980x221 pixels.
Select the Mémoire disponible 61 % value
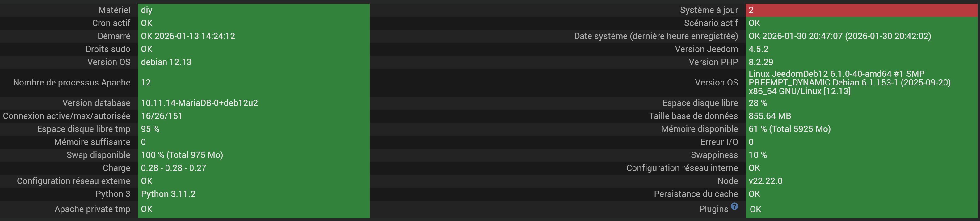pos(789,129)
